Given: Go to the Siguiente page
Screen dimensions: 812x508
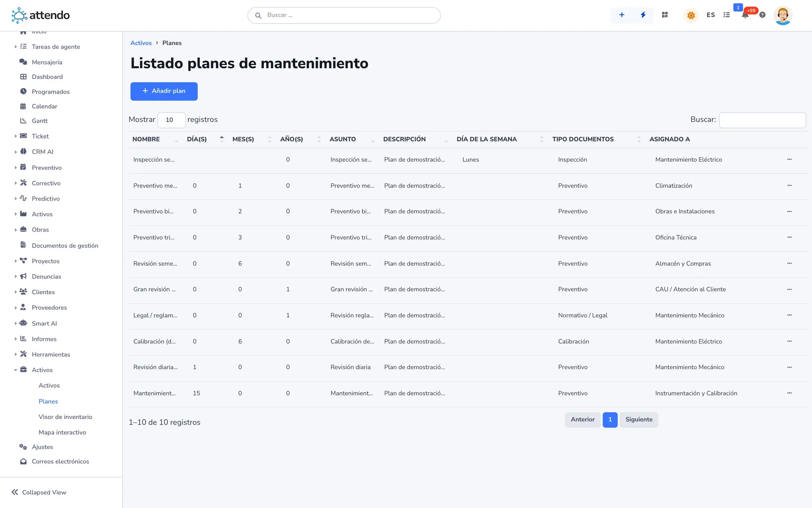Looking at the screenshot, I should pyautogui.click(x=639, y=419).
